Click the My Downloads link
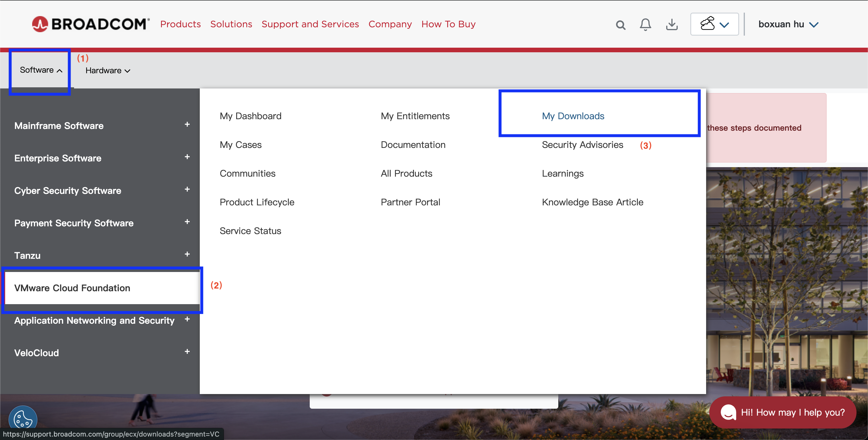 click(573, 116)
